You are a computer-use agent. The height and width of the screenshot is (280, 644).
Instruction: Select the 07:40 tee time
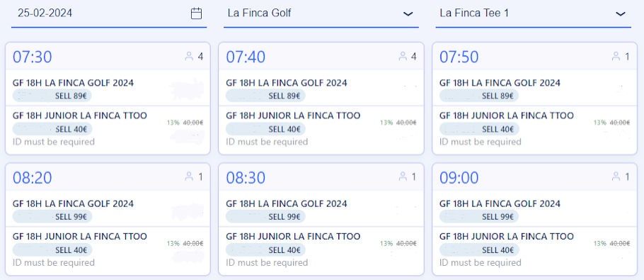click(x=246, y=57)
